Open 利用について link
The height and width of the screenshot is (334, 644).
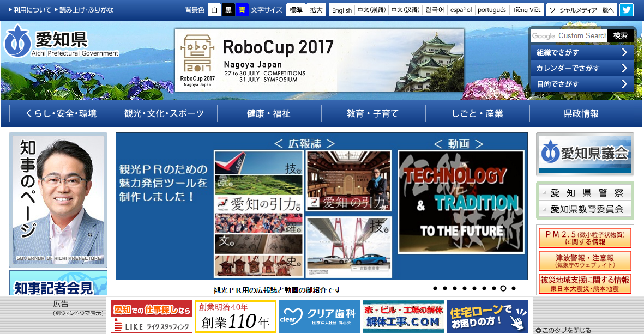(30, 10)
